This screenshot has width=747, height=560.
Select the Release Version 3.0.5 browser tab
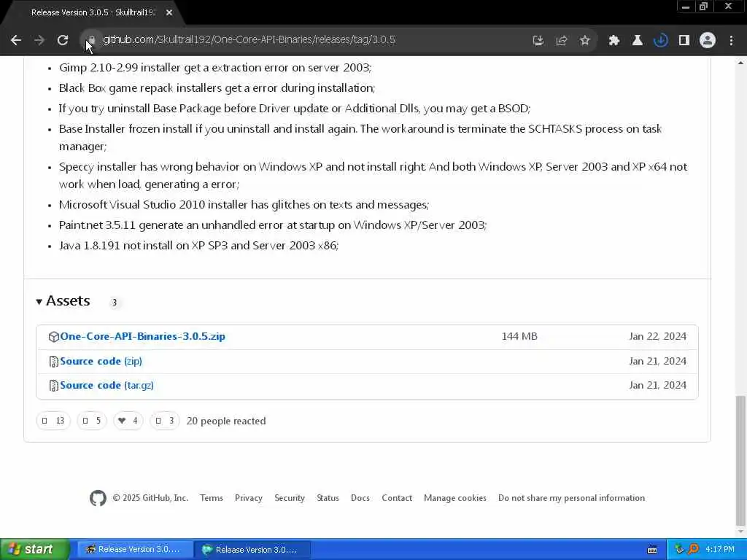[x=93, y=13]
